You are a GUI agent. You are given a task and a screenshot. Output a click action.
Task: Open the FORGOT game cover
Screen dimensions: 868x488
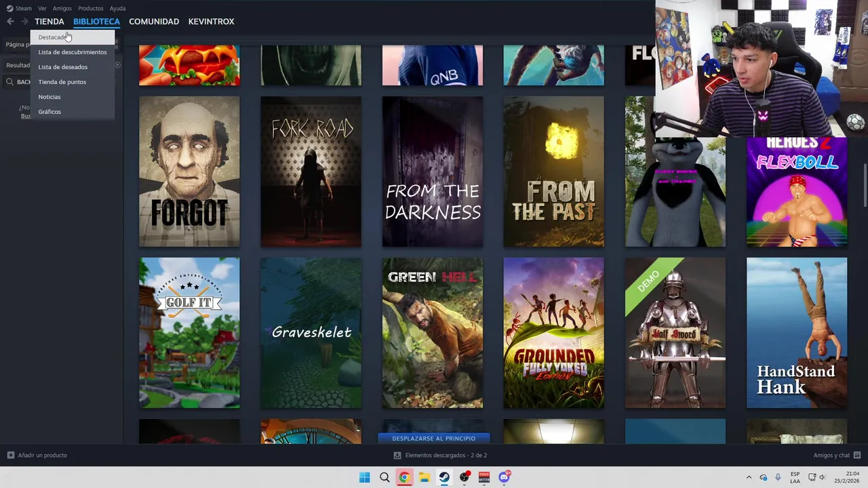point(189,171)
